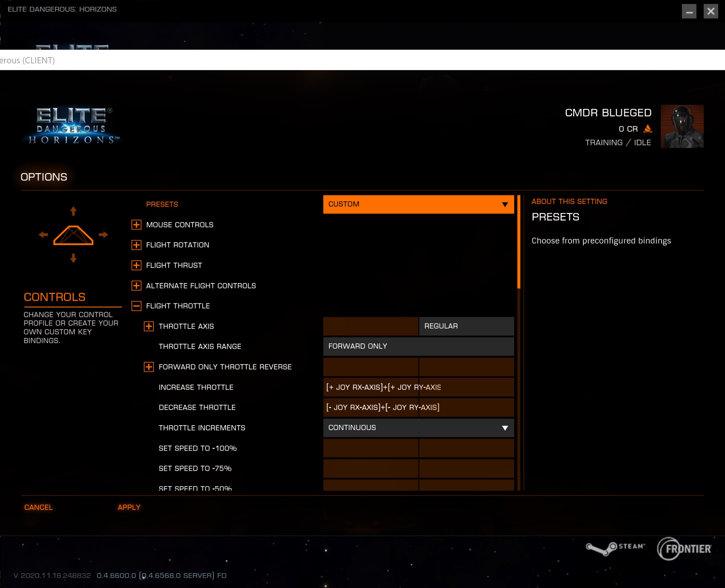The image size is (725, 588).
Task: Select Set Speed To -100% primary binding
Action: click(x=371, y=448)
